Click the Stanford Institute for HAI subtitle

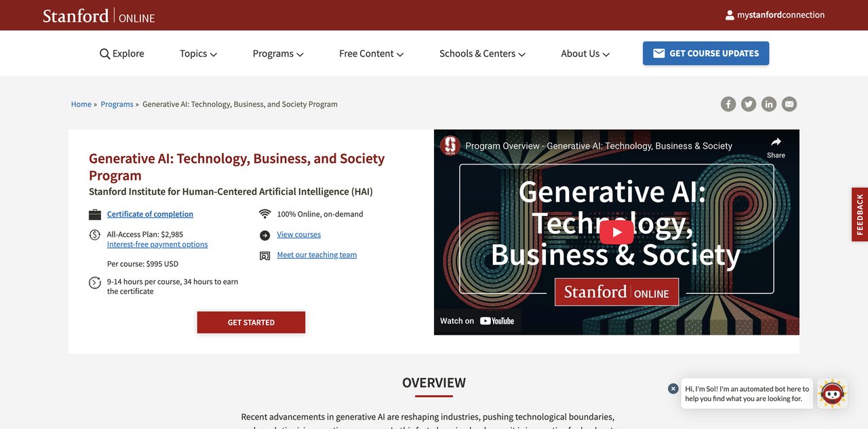point(231,191)
